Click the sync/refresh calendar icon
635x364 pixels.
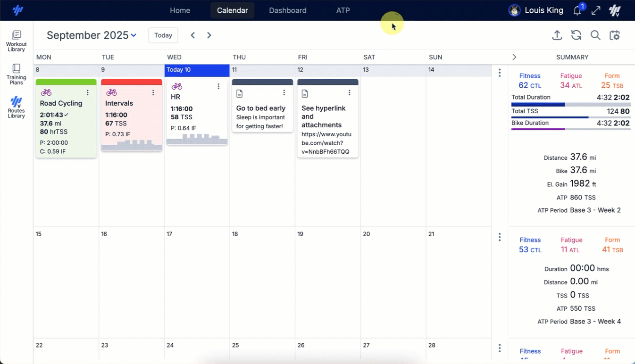coord(576,35)
